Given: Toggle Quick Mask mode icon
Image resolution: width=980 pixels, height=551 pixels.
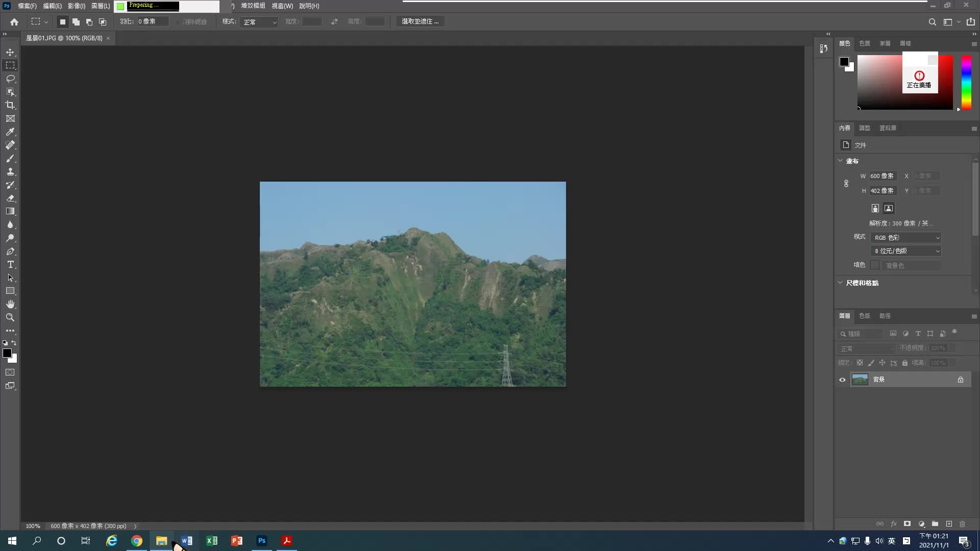Looking at the screenshot, I should (10, 372).
